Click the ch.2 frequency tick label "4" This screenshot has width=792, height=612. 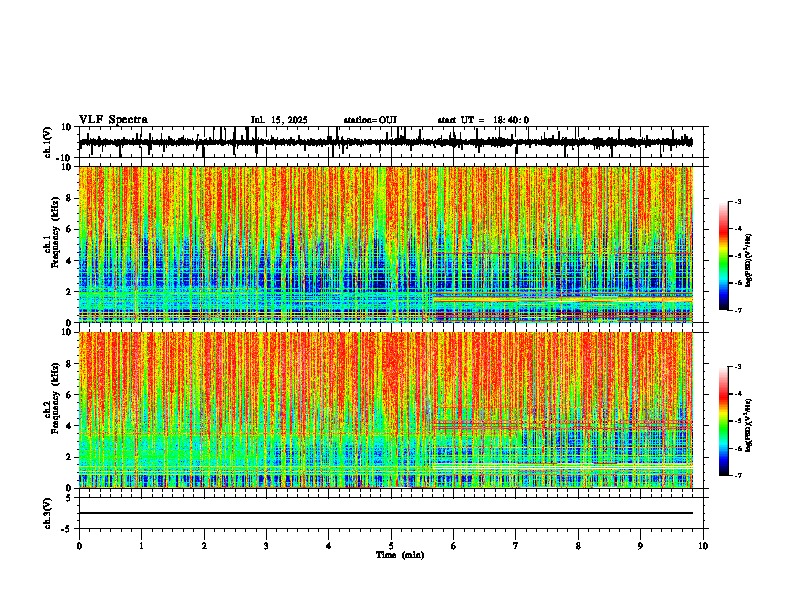pos(69,426)
